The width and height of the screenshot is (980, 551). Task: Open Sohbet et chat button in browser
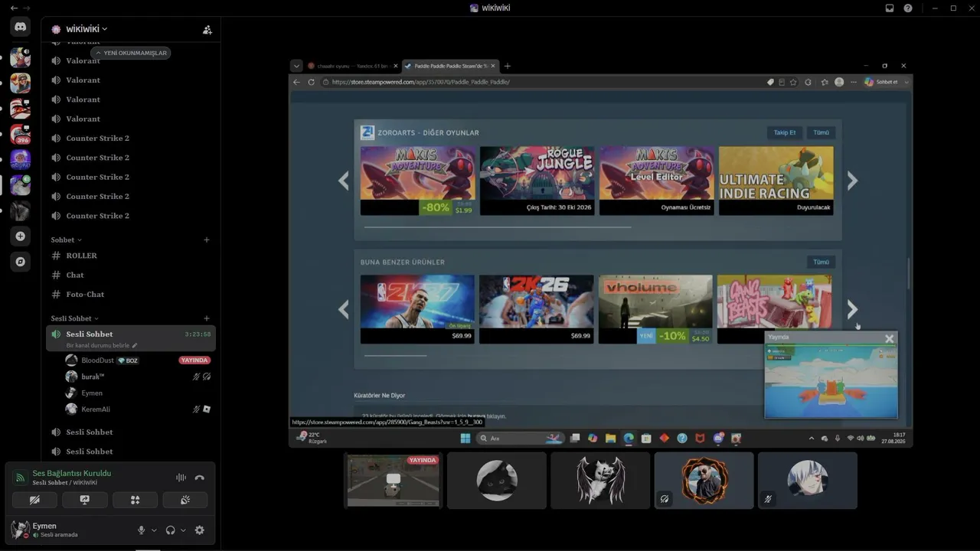click(886, 82)
